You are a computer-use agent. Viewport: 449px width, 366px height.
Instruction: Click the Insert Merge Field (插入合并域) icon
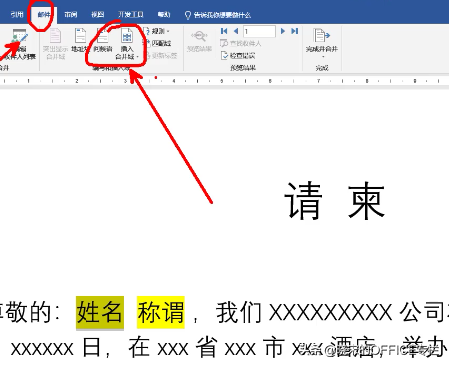[x=127, y=35]
